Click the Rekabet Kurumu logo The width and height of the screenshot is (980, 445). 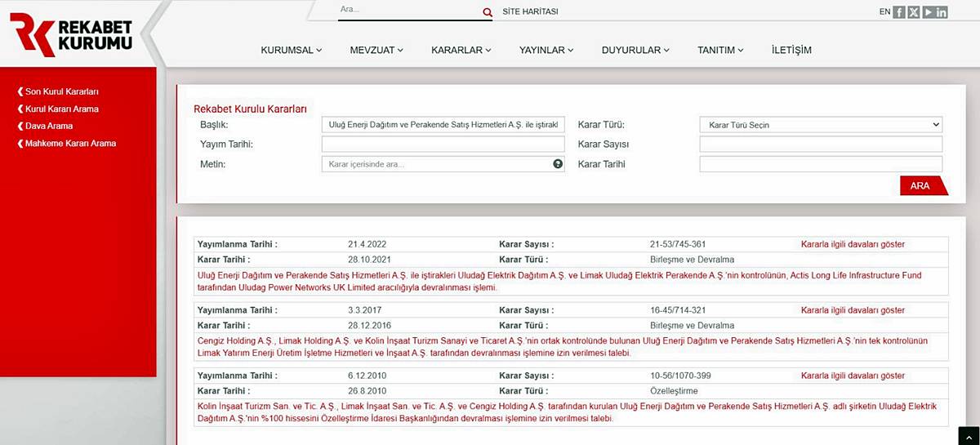coord(72,35)
